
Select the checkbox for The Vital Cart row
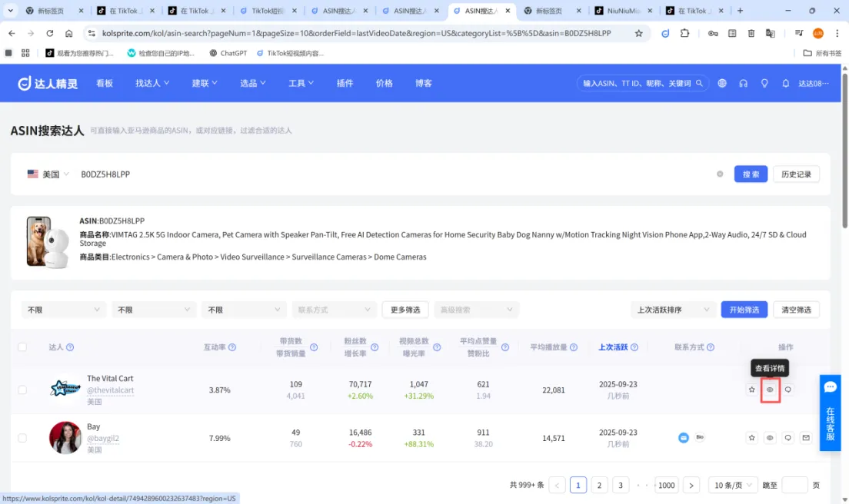[22, 390]
